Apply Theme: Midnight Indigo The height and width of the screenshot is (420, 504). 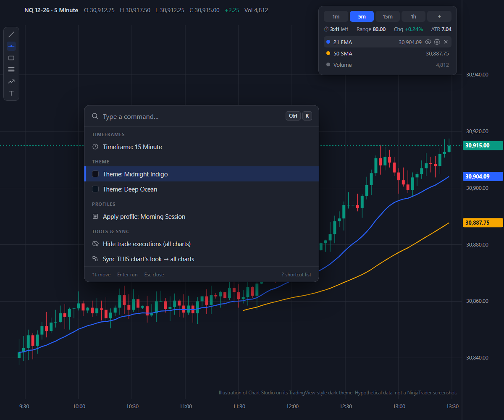click(202, 174)
